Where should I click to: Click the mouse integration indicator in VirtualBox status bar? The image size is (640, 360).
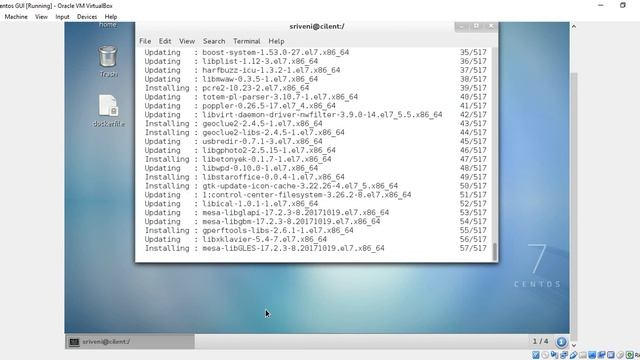point(620,355)
